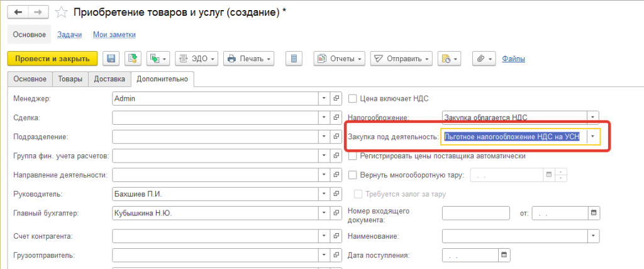Screen dimensions: 644x269
Task: Toggle Цена включает НДС checkbox
Action: point(352,98)
